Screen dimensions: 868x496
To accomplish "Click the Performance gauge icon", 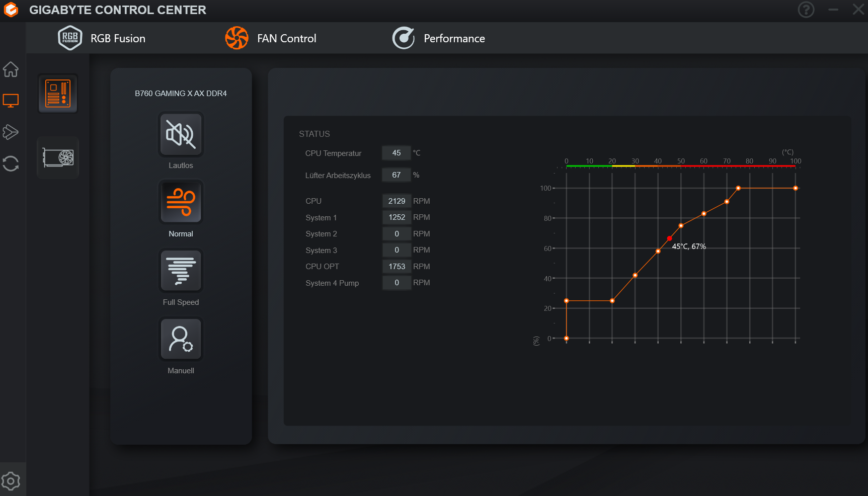I will pyautogui.click(x=404, y=38).
